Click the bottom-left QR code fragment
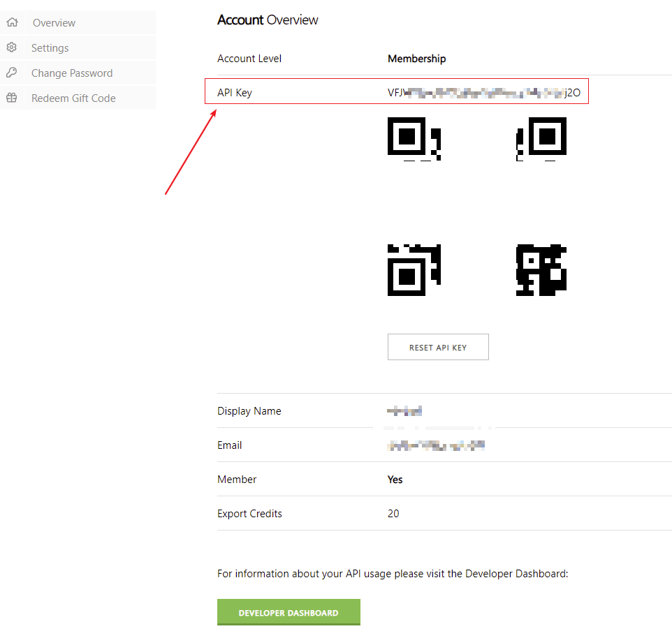 click(x=414, y=269)
